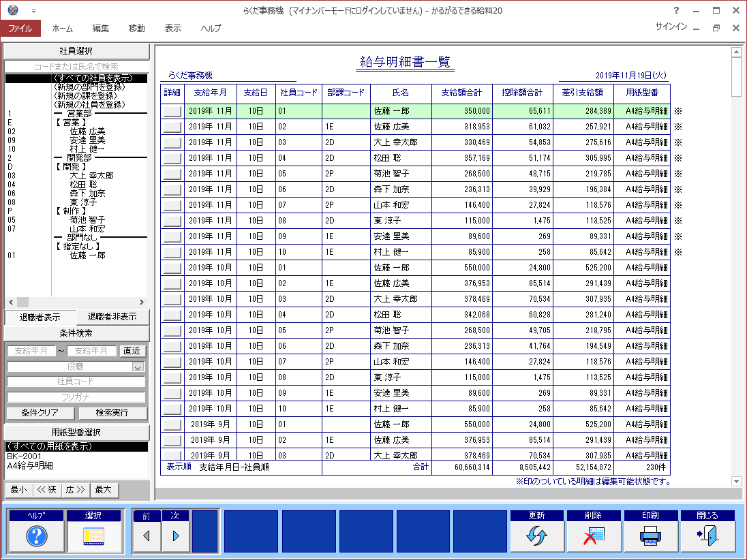
Task: Click 氏名 column header
Action: click(401, 93)
